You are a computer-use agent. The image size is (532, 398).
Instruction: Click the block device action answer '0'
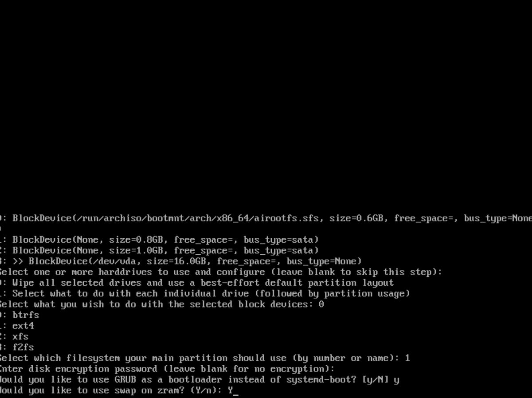pyautogui.click(x=321, y=304)
